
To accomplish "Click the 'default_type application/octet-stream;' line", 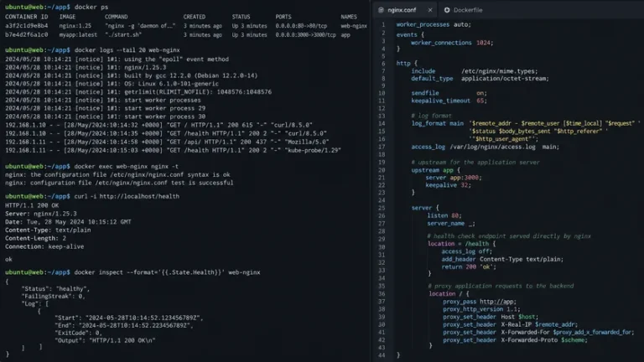I will coord(480,79).
